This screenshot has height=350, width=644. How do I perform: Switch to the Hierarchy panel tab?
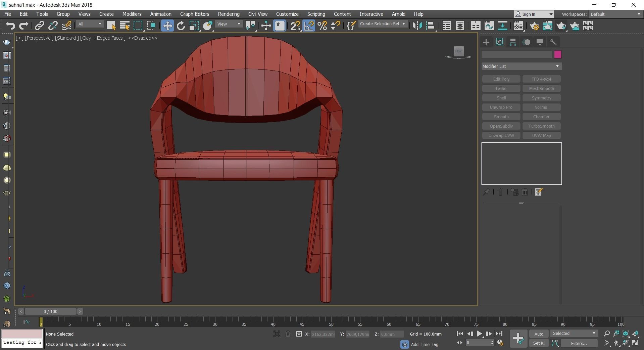[x=513, y=42]
